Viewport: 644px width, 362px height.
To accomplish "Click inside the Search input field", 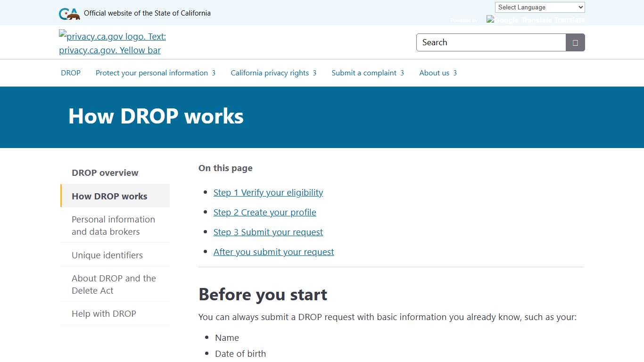I will 490,42.
